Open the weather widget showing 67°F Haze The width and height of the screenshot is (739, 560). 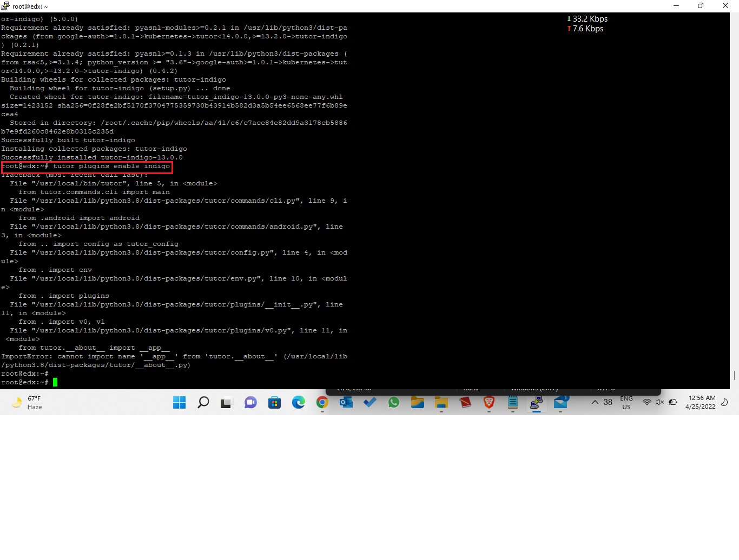click(27, 403)
